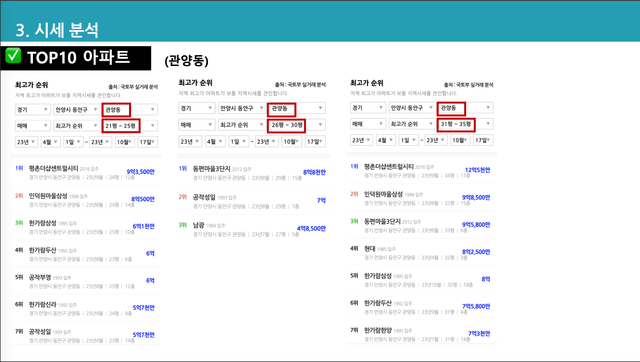The image size is (640, 362).
Task: Click the green checkmark beside TOP10 아파트
Action: pos(13,56)
